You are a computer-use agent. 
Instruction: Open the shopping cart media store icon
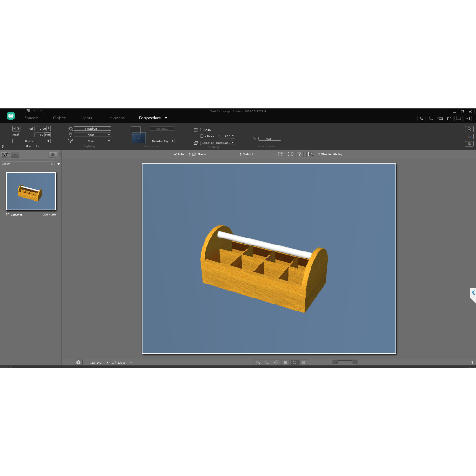click(x=421, y=119)
